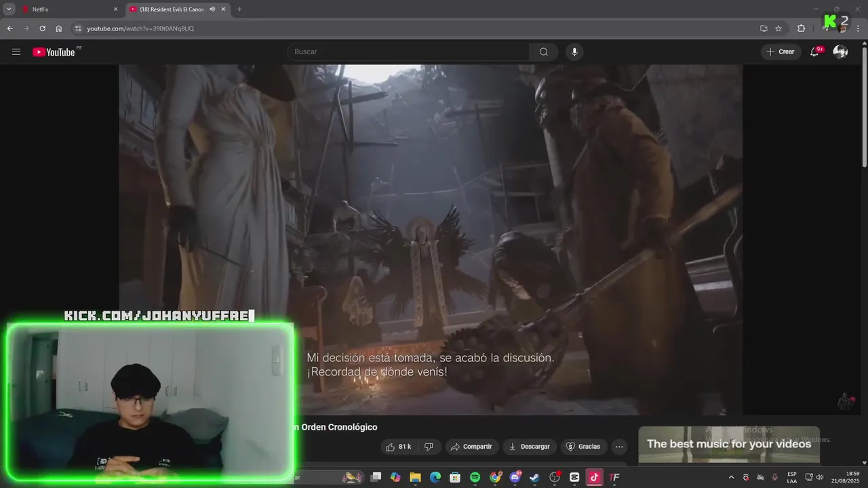This screenshot has width=868, height=488.
Task: Open File Explorer from the taskbar
Action: coord(415,477)
